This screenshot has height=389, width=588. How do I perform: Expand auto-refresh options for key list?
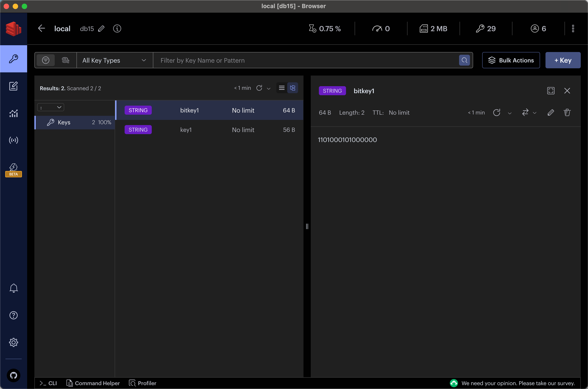click(x=269, y=89)
